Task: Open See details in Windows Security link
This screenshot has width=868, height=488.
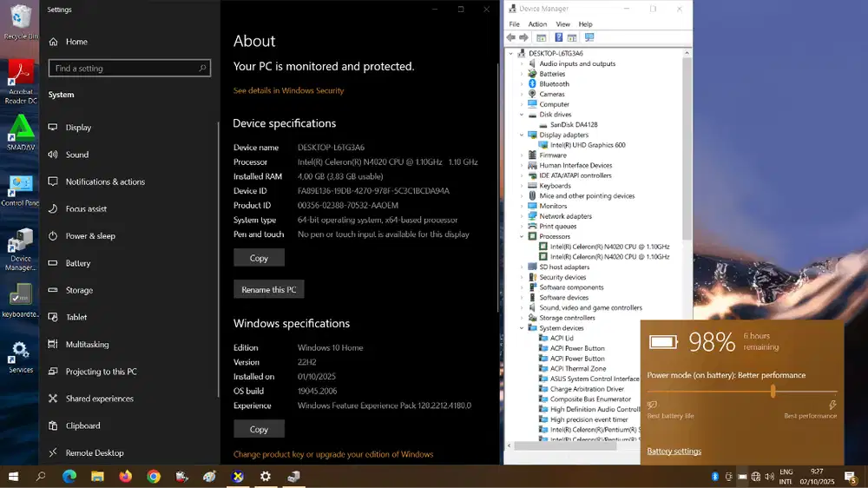Action: click(288, 90)
